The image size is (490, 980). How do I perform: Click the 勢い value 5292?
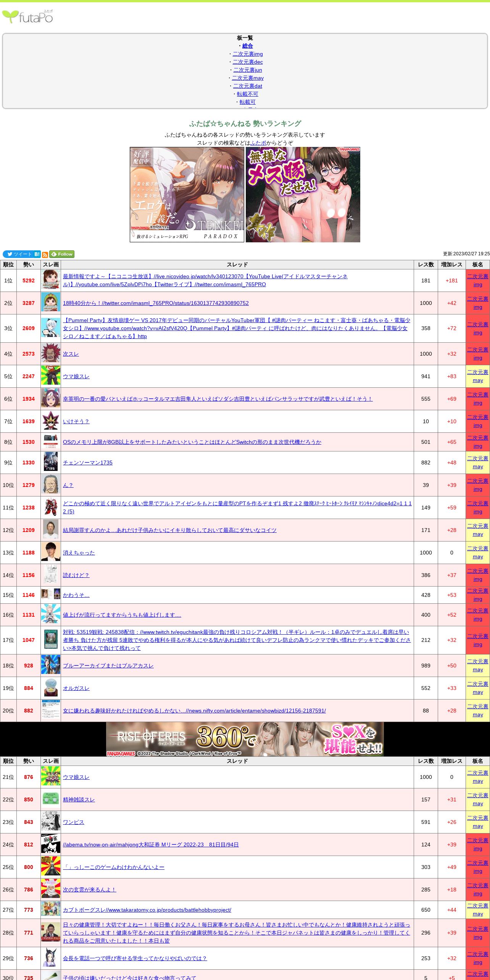[29, 280]
